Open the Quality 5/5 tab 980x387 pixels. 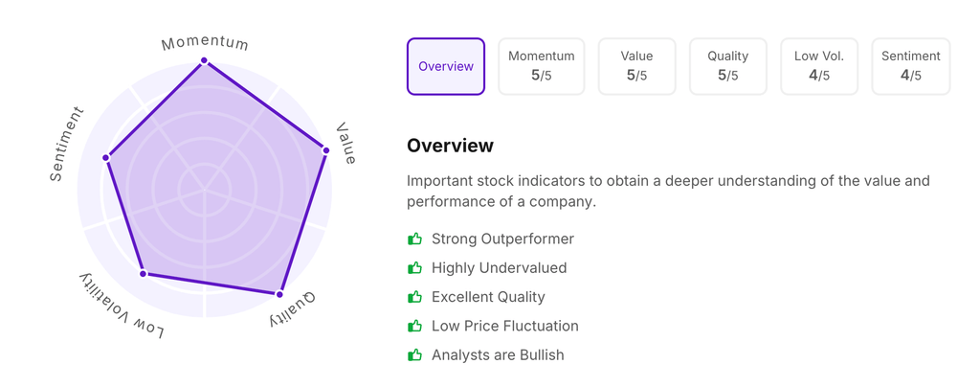pos(727,66)
